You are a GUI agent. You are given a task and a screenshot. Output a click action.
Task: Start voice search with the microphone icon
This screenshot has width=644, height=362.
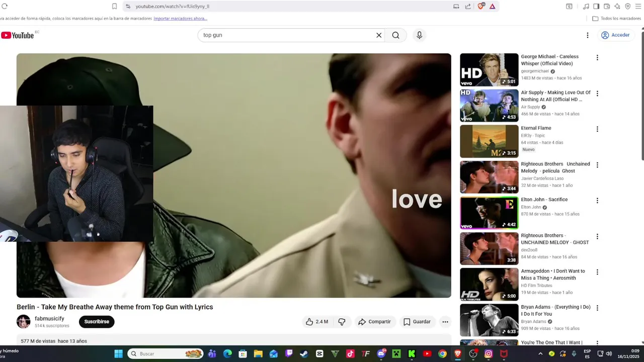[419, 35]
